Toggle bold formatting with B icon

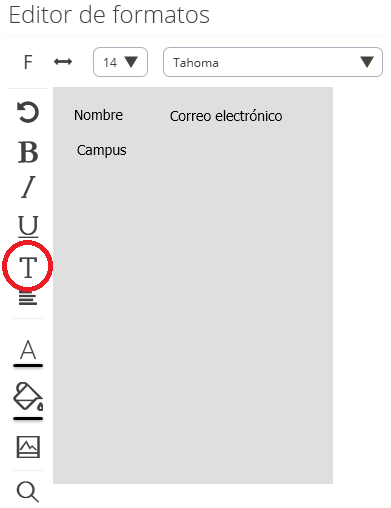pyautogui.click(x=28, y=152)
